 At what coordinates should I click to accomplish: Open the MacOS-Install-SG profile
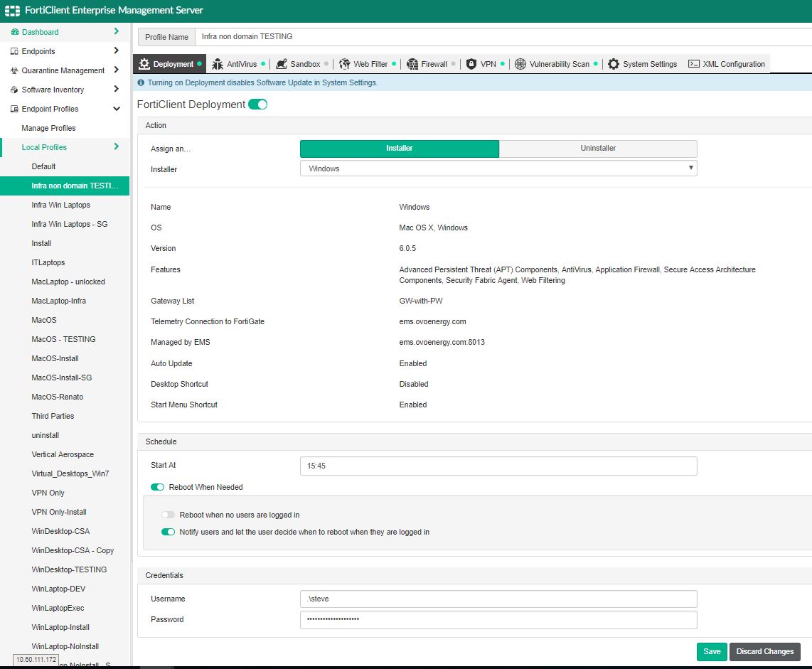pyautogui.click(x=62, y=378)
